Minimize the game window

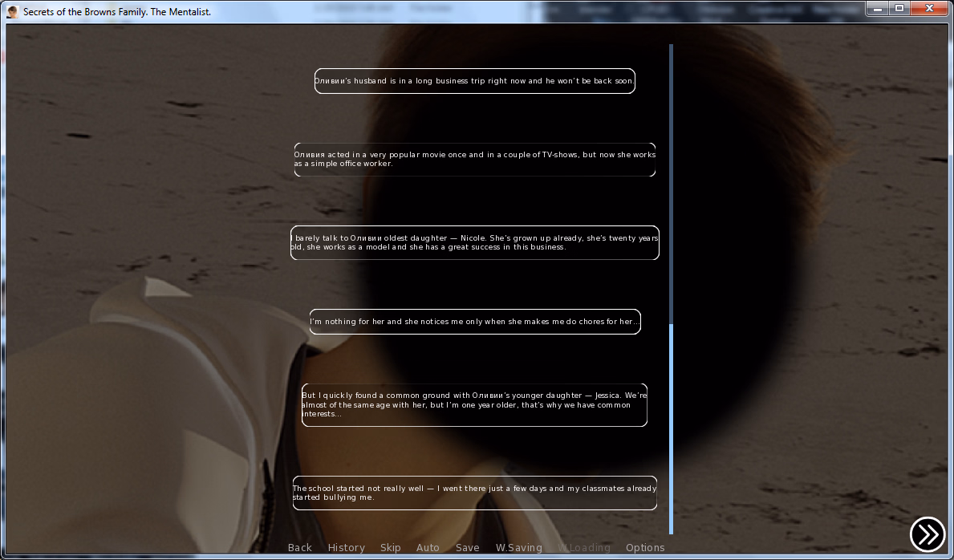(877, 9)
